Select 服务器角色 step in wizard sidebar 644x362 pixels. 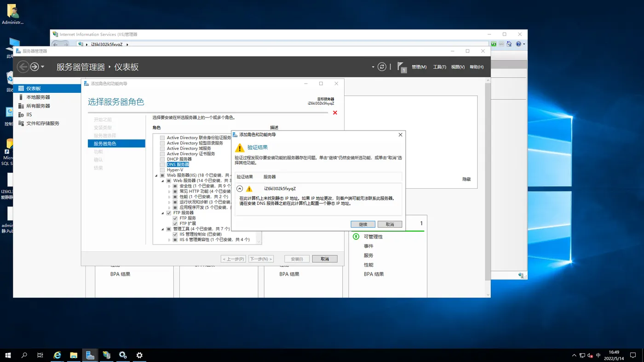116,144
